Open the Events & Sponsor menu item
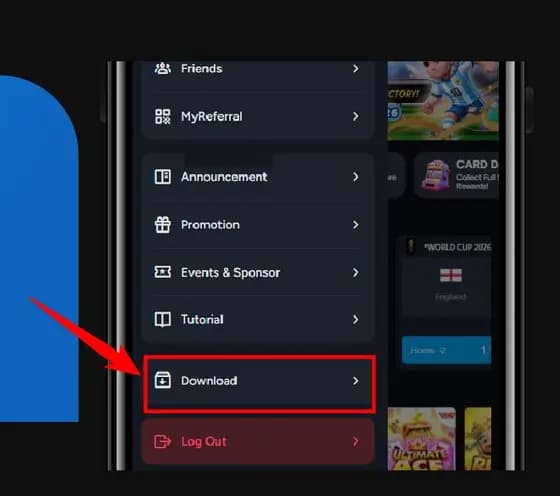 258,272
